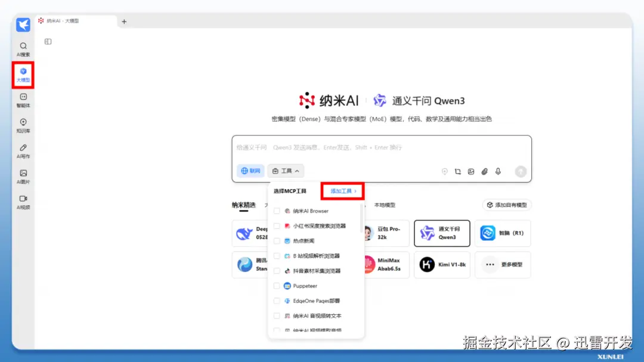The height and width of the screenshot is (362, 644).
Task: Check the 热点新闻 checkbox
Action: point(277,241)
